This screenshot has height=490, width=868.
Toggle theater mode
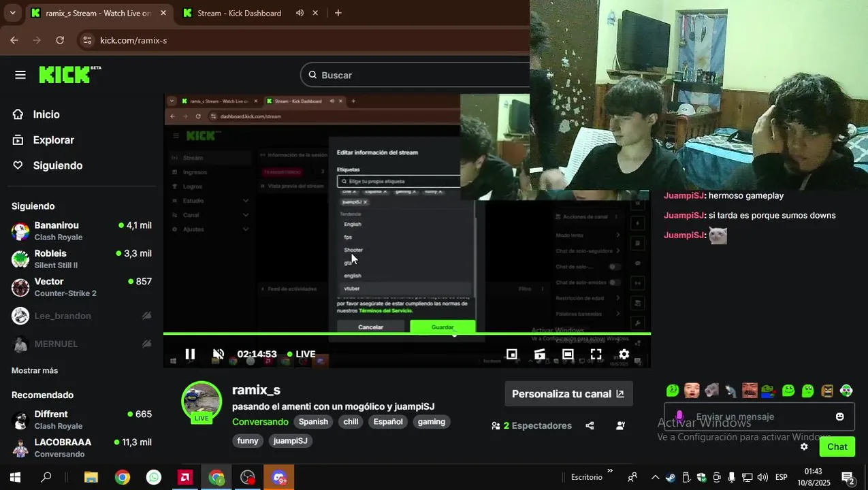coord(568,354)
